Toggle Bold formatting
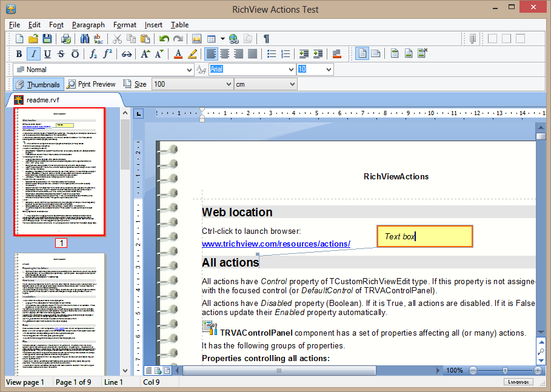Viewport: 551px width, 392px height. tap(19, 54)
